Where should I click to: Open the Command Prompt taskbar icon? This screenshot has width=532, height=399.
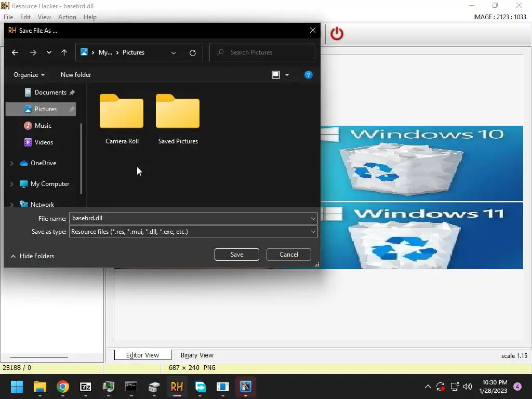[131, 387]
